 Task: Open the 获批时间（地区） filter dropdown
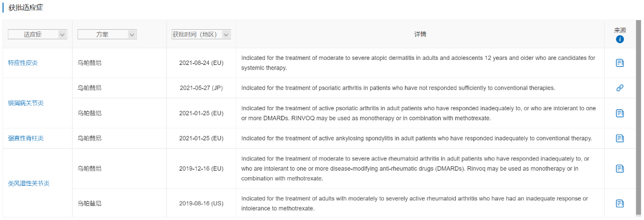point(201,34)
